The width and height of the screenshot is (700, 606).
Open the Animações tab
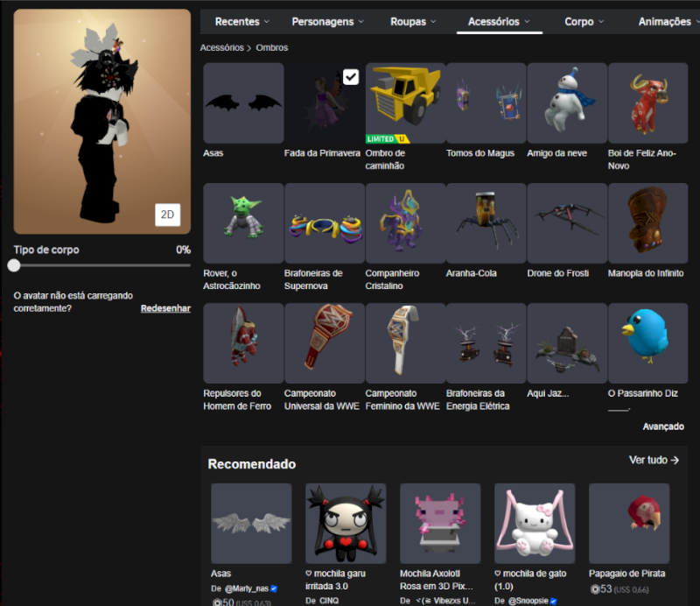(x=666, y=21)
